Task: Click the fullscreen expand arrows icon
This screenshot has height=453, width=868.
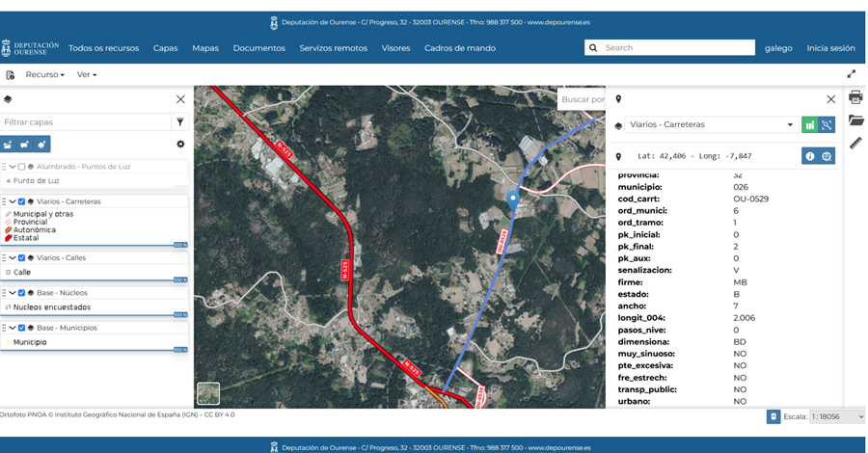Action: (852, 74)
